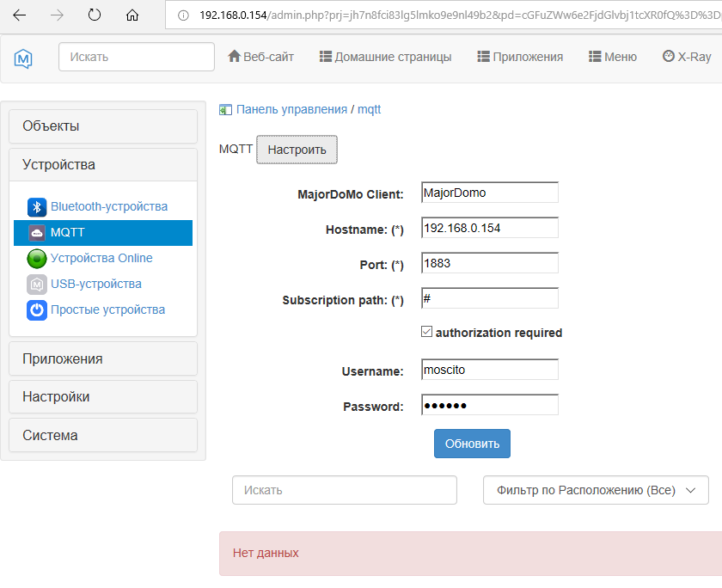The image size is (722, 588).
Task: Expand the Приложения sidebar section
Action: pos(103,359)
